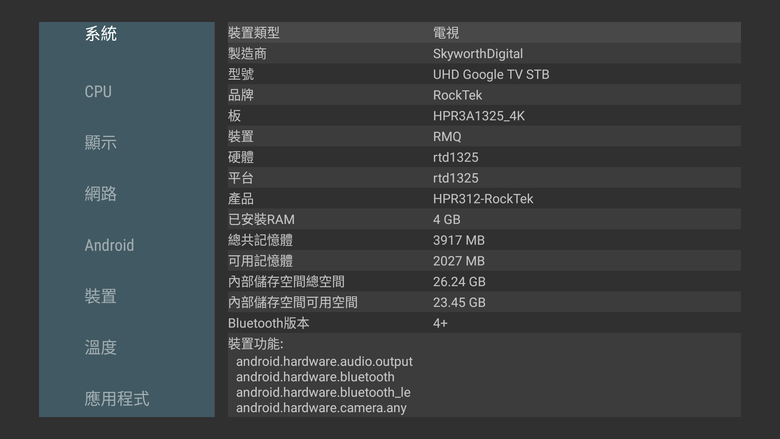Select the 23.45 GB free storage value

point(459,303)
